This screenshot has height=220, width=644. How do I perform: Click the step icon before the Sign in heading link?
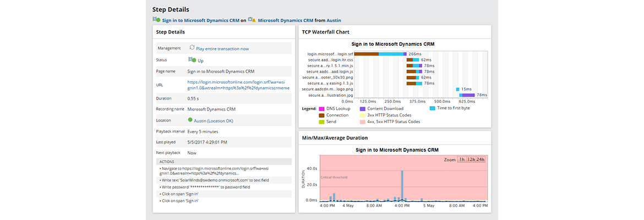point(156,20)
